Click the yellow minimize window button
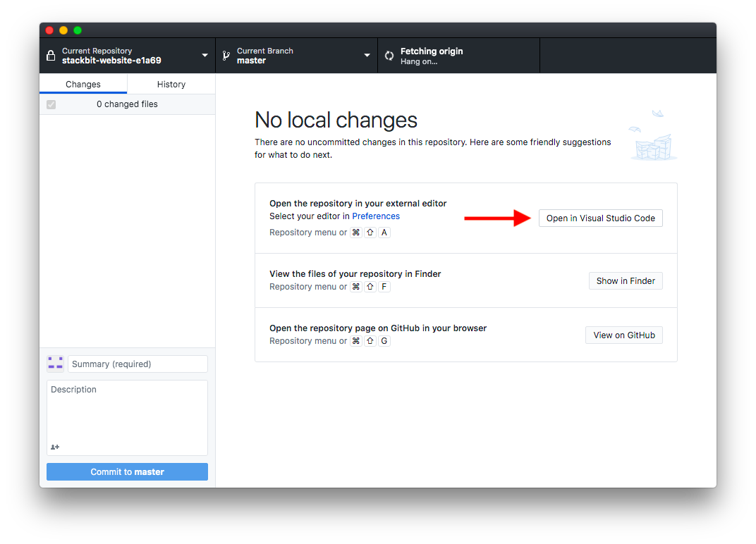 63,30
